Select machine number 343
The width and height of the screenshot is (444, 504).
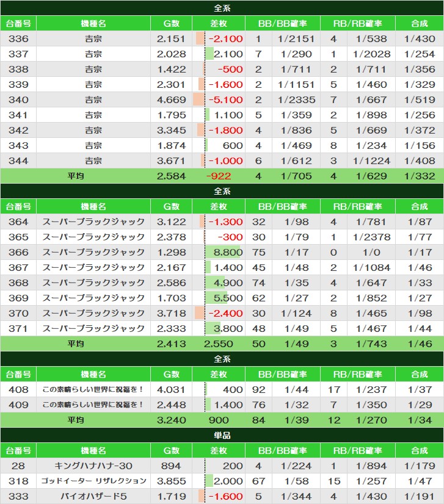click(18, 146)
